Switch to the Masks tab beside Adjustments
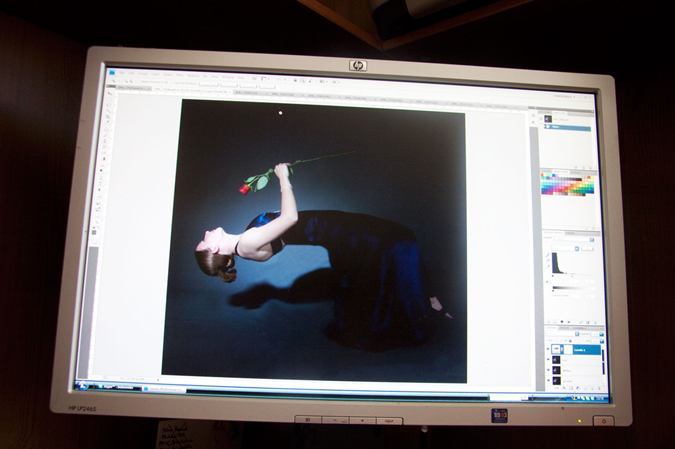Viewport: 675px width, 449px height. click(x=570, y=233)
